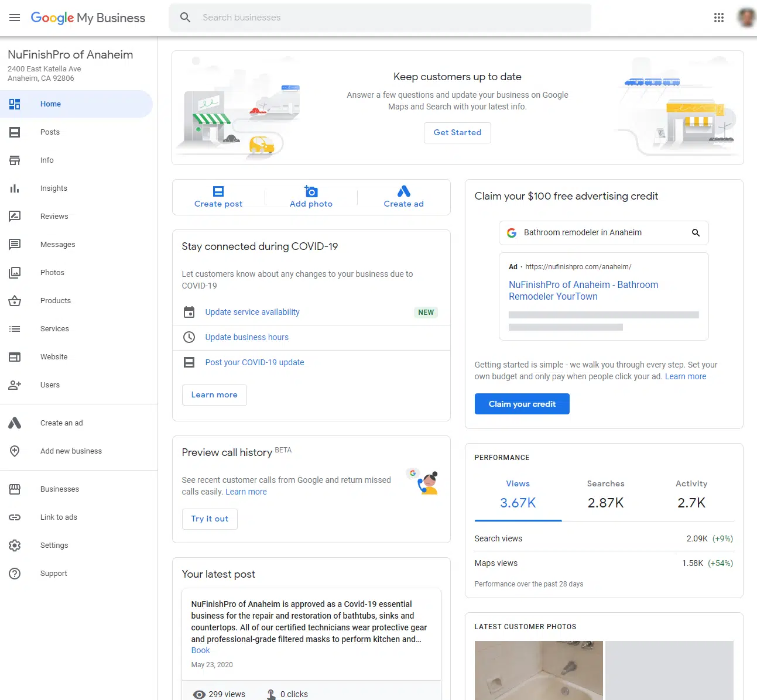This screenshot has width=757, height=700.
Task: Click the calendar icon by Update service availability
Action: click(189, 312)
